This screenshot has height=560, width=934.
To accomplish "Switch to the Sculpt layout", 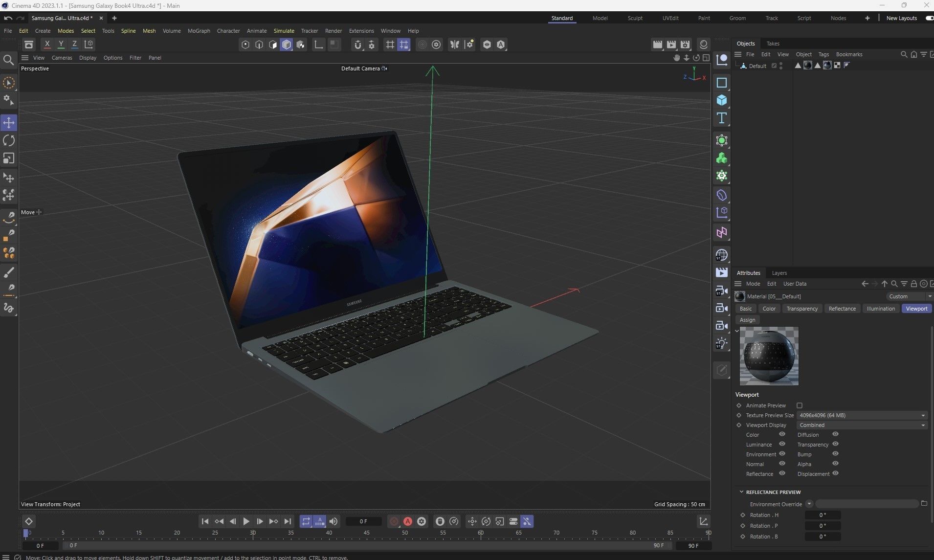I will (635, 18).
